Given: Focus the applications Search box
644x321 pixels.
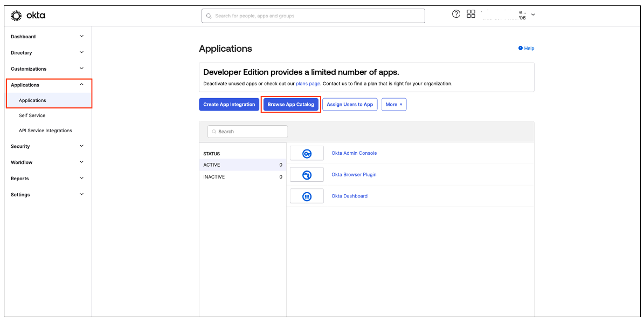Looking at the screenshot, I should 248,132.
